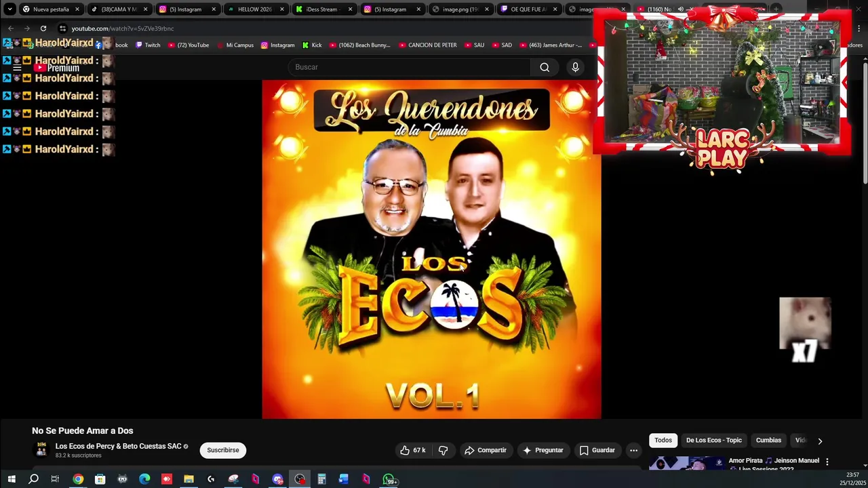The image size is (868, 488).
Task: Close the Nueva pestaña tab
Action: (x=77, y=9)
